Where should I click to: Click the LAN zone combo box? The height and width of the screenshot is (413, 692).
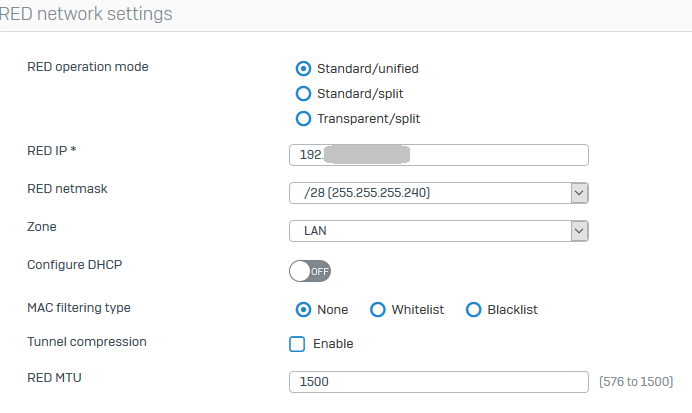(x=439, y=231)
